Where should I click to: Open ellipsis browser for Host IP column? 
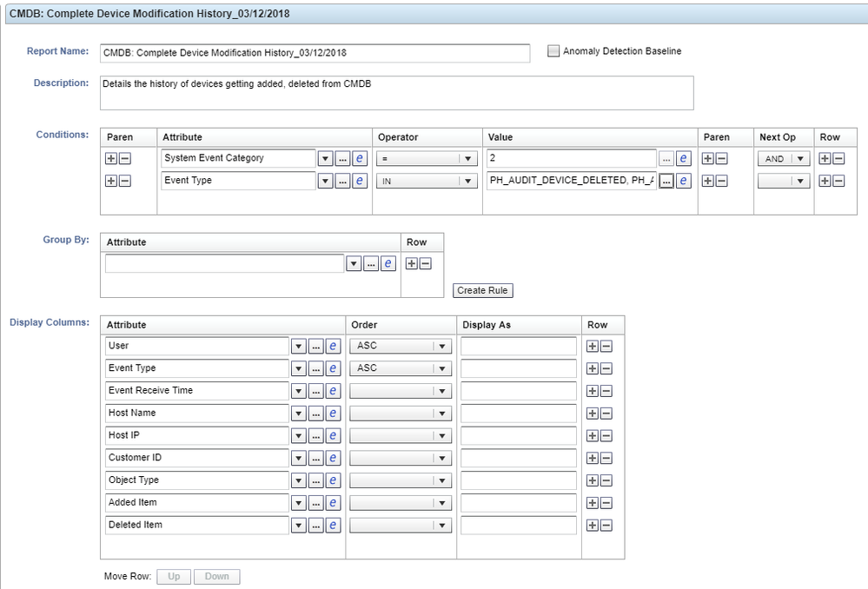(x=315, y=435)
